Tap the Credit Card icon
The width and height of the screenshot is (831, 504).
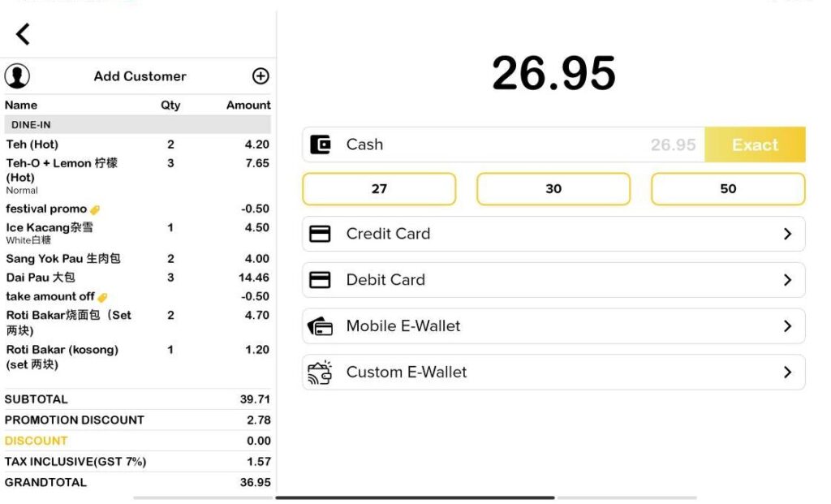320,234
